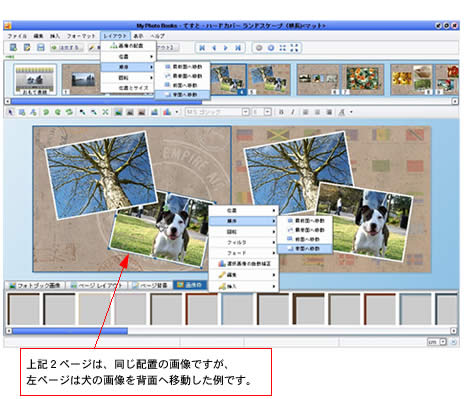Select 前面へ移動 in layout menu submenu
The height and width of the screenshot is (399, 465).
click(183, 85)
